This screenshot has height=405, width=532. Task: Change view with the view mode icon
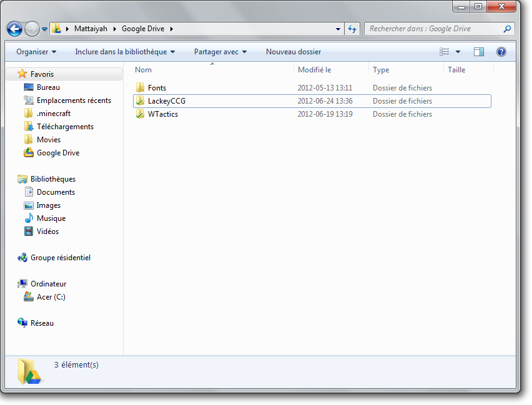point(445,52)
